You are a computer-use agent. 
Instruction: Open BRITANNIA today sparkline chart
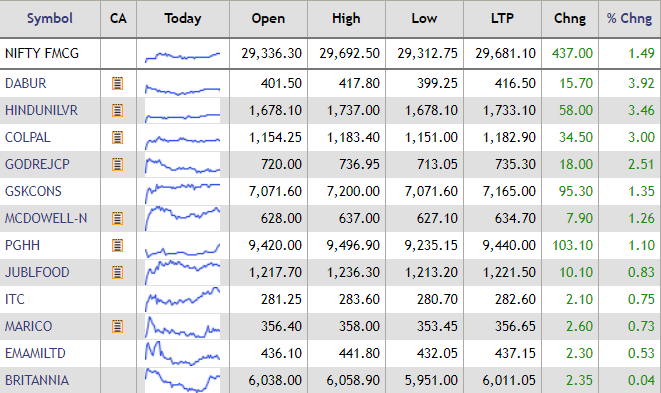[182, 380]
